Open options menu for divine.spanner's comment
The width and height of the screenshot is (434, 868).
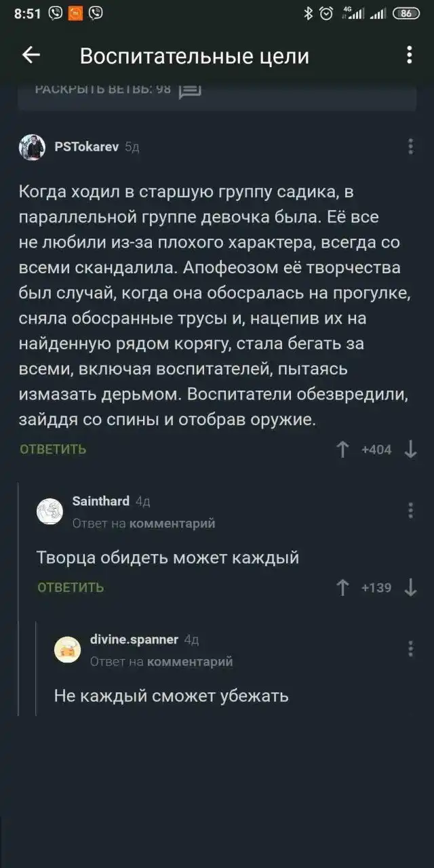(410, 648)
